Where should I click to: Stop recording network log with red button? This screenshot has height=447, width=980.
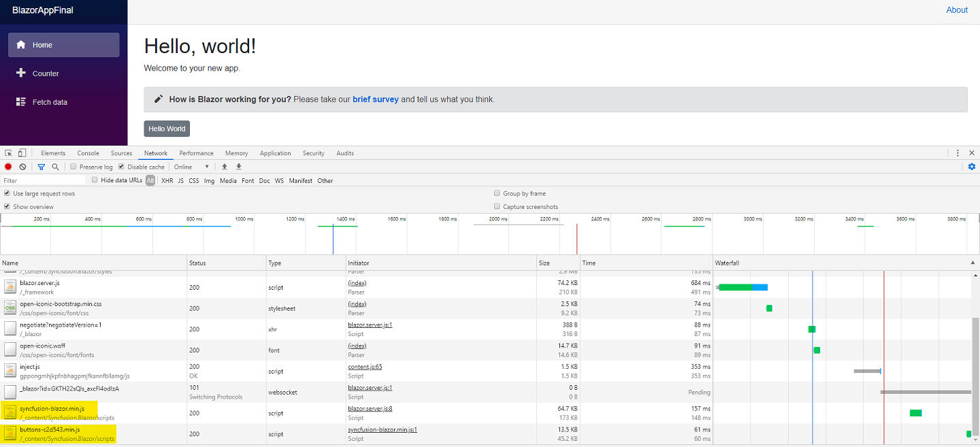8,167
